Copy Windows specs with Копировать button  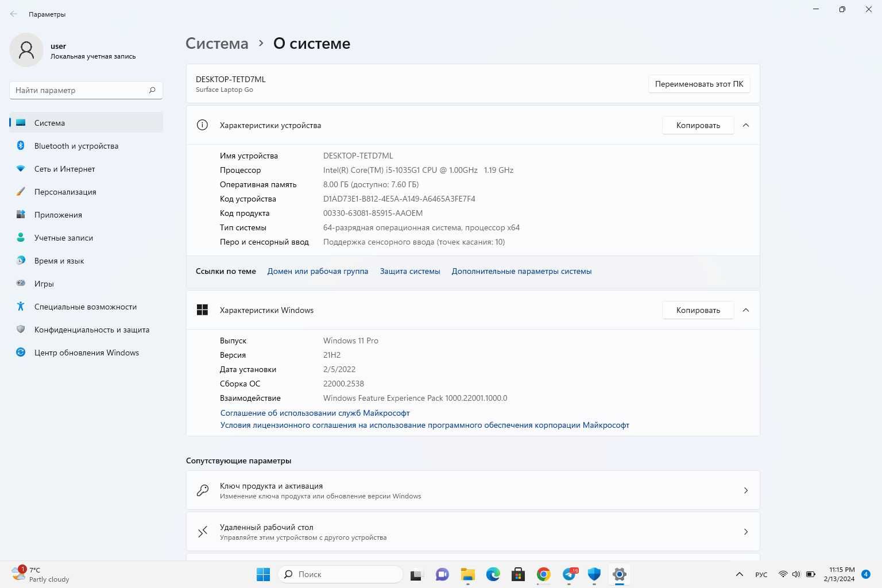[x=698, y=310]
